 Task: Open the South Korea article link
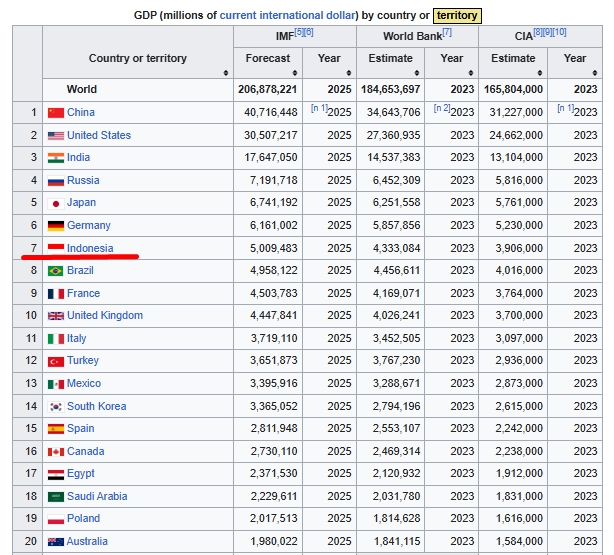pos(96,406)
